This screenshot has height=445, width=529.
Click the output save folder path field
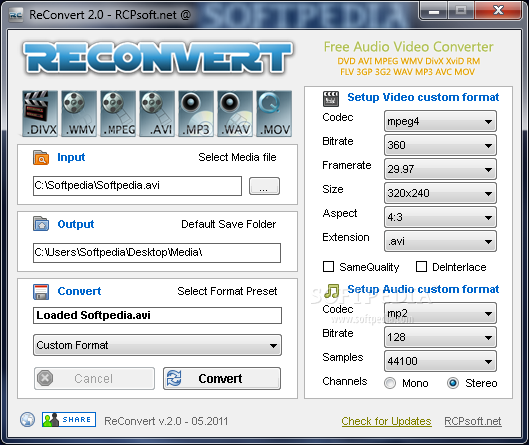tap(157, 253)
